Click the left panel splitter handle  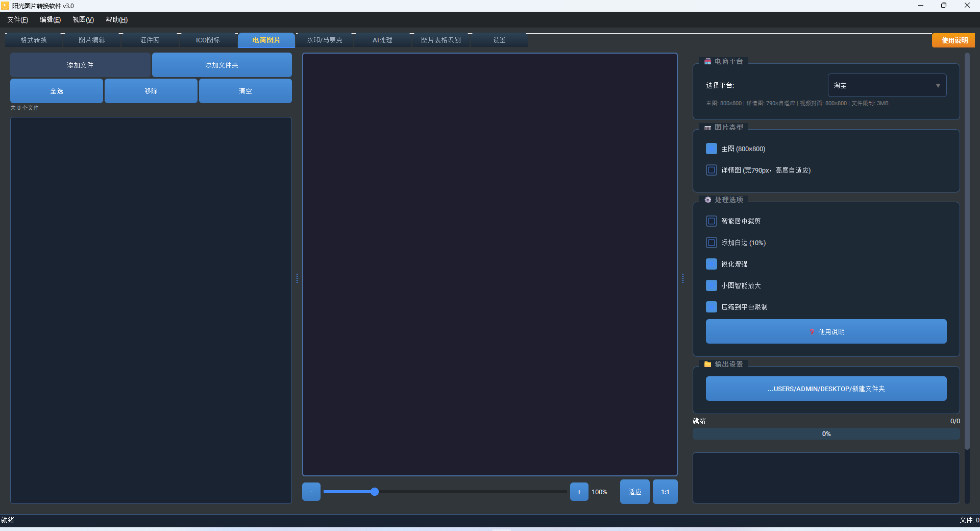297,278
